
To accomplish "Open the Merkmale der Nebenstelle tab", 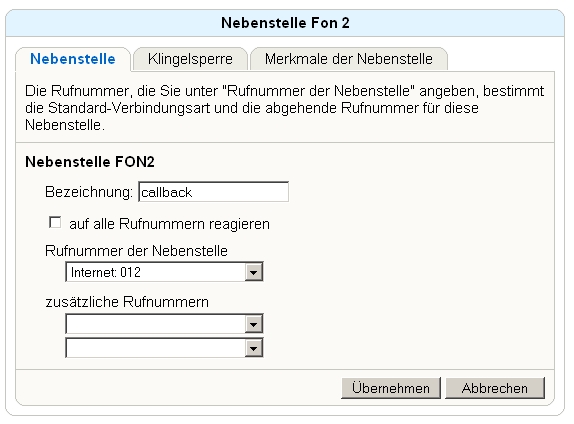I will click(348, 59).
